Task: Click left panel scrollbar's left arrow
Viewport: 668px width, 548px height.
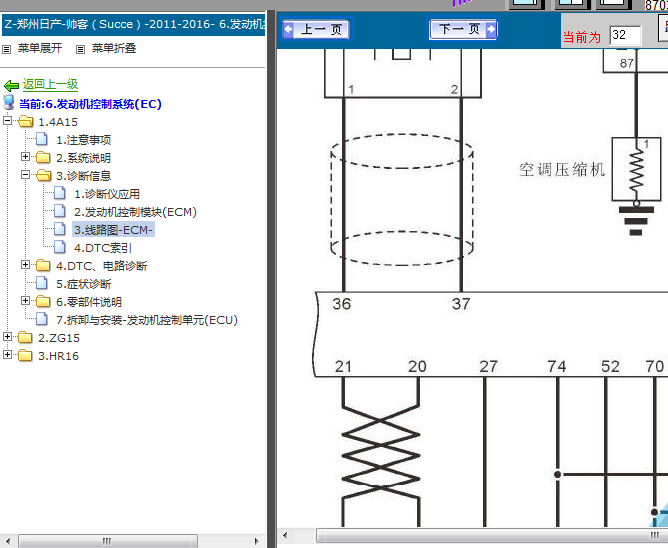Action: click(8, 541)
